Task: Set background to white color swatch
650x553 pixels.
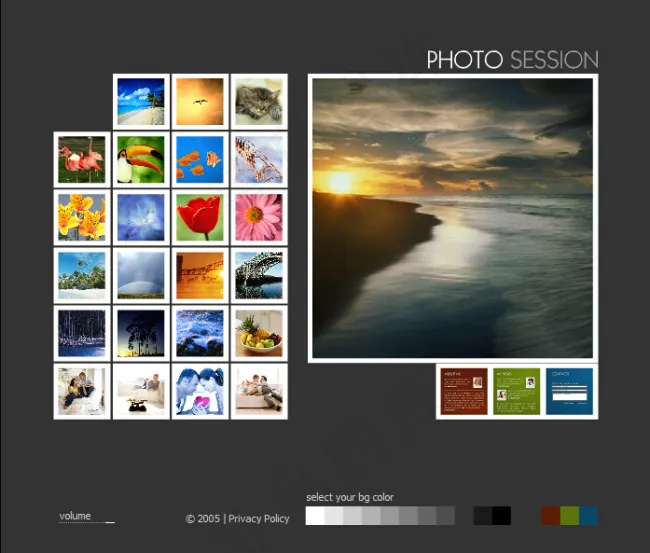Action: pos(315,516)
